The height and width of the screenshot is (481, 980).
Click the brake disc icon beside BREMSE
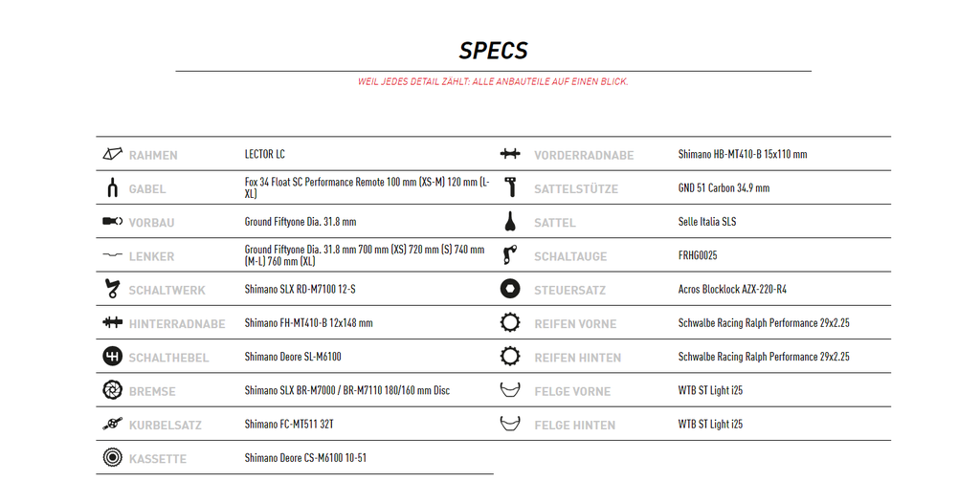pyautogui.click(x=113, y=390)
